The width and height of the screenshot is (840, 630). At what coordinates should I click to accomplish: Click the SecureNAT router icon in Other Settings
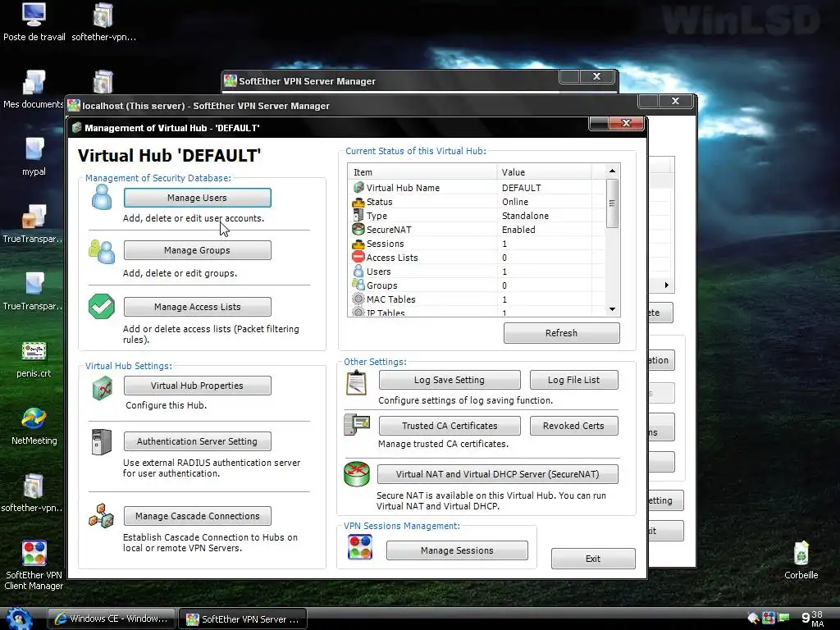point(357,474)
